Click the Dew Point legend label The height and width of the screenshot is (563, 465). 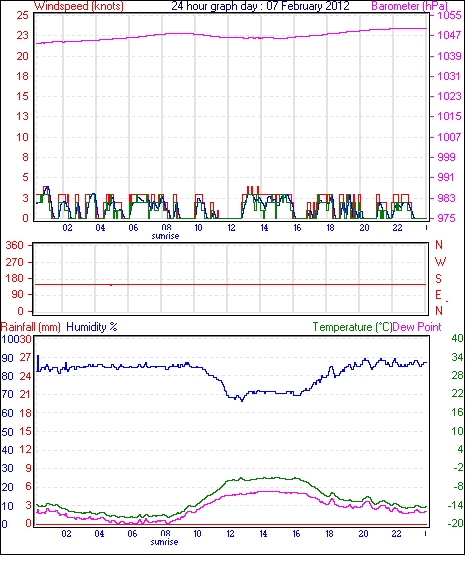(x=417, y=327)
